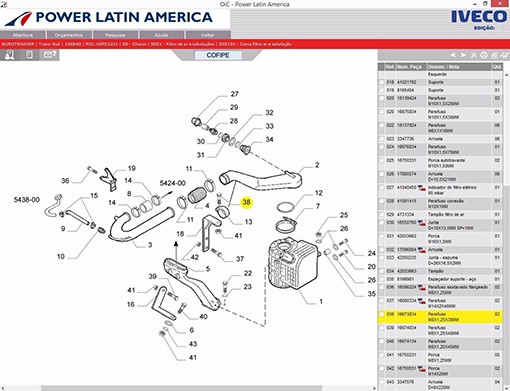
Task: Click the diagram horizontal scrollbar
Action: [x=182, y=388]
